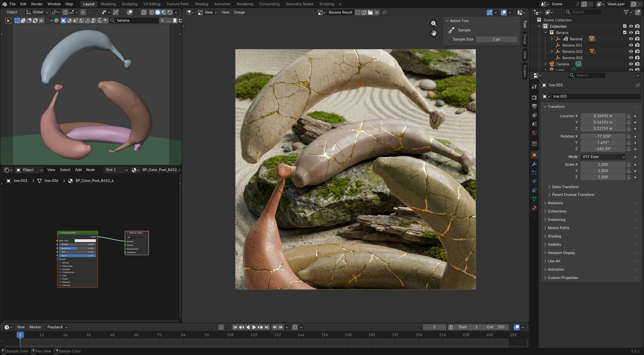
Task: Toggle fake user shield for Banana Result
Action: (x=358, y=12)
